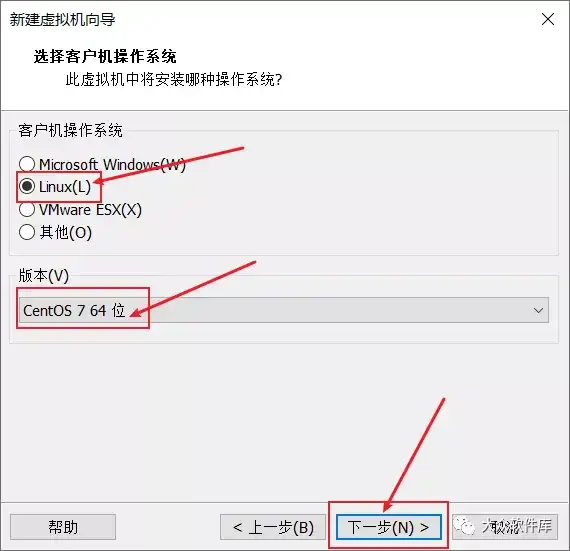Click the 其他(O) text label
570x551 pixels.
pos(65,233)
